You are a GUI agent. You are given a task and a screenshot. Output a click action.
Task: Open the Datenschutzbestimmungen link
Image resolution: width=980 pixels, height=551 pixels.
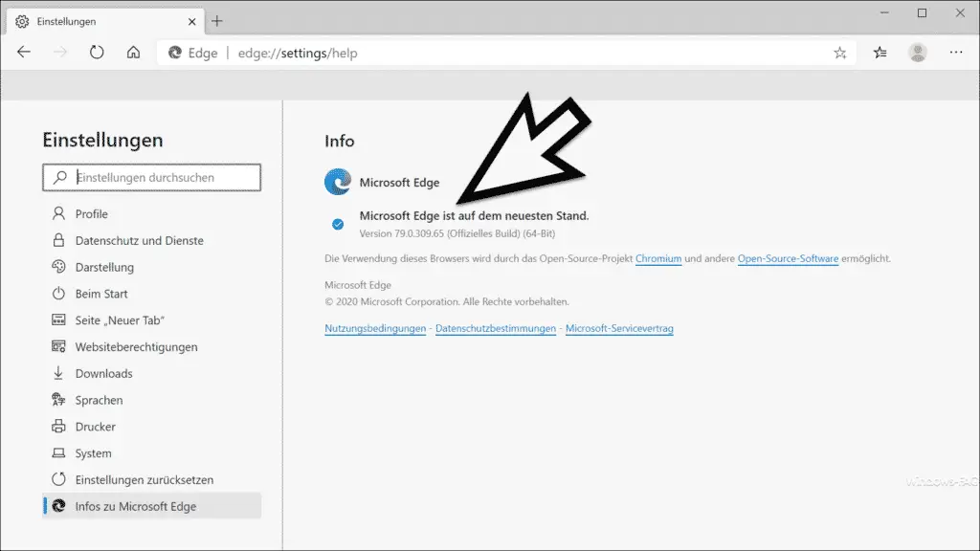496,329
